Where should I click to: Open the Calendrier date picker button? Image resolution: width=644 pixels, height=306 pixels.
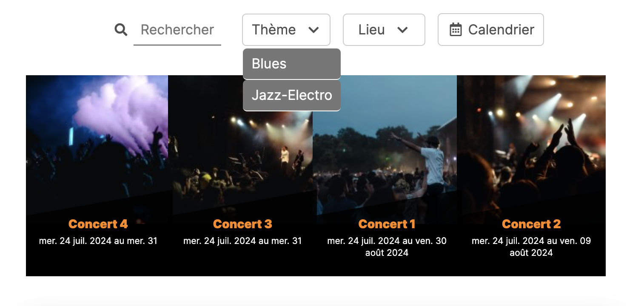tap(490, 30)
